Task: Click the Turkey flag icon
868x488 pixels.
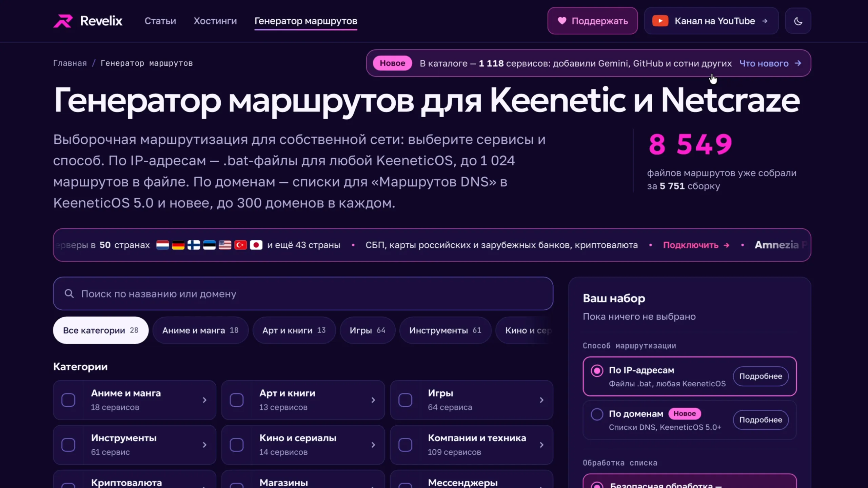Action: [x=240, y=245]
